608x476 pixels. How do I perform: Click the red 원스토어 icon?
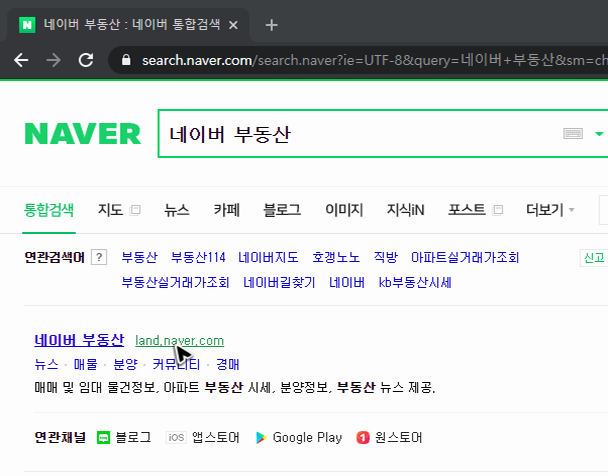point(363,438)
